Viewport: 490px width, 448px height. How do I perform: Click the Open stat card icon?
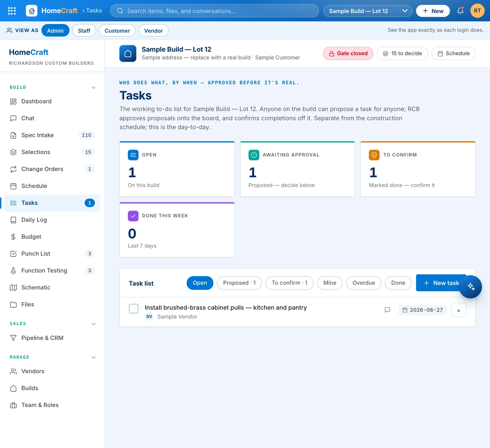pos(133,155)
